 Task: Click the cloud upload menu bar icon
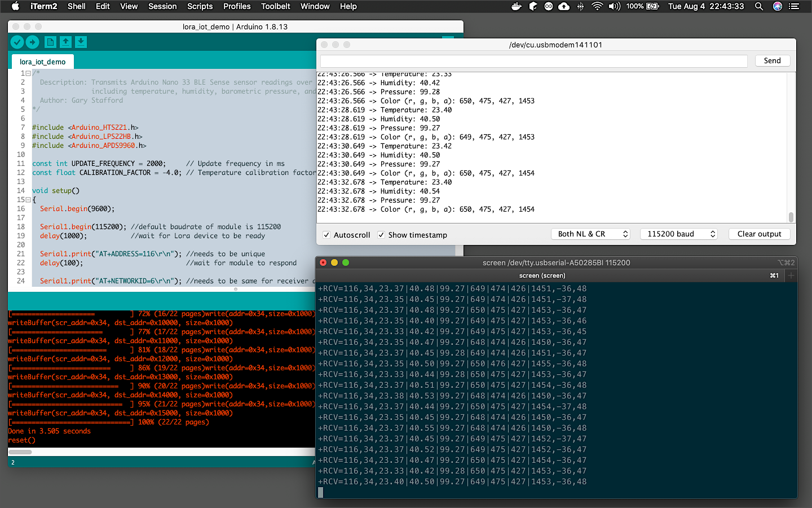564,6
